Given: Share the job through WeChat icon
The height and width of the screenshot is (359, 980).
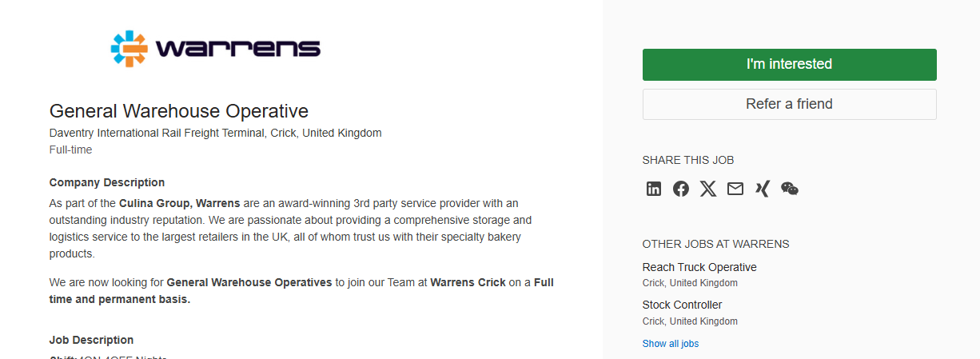Looking at the screenshot, I should pos(790,189).
